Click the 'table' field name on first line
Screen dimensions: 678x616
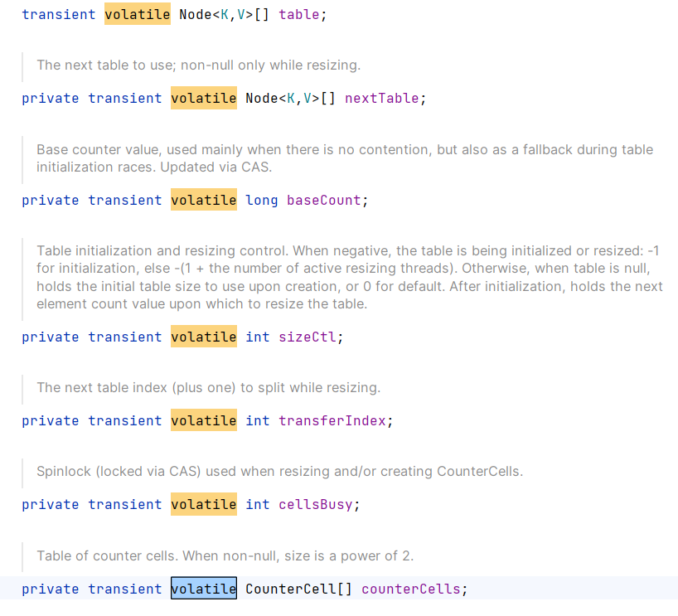coord(298,15)
